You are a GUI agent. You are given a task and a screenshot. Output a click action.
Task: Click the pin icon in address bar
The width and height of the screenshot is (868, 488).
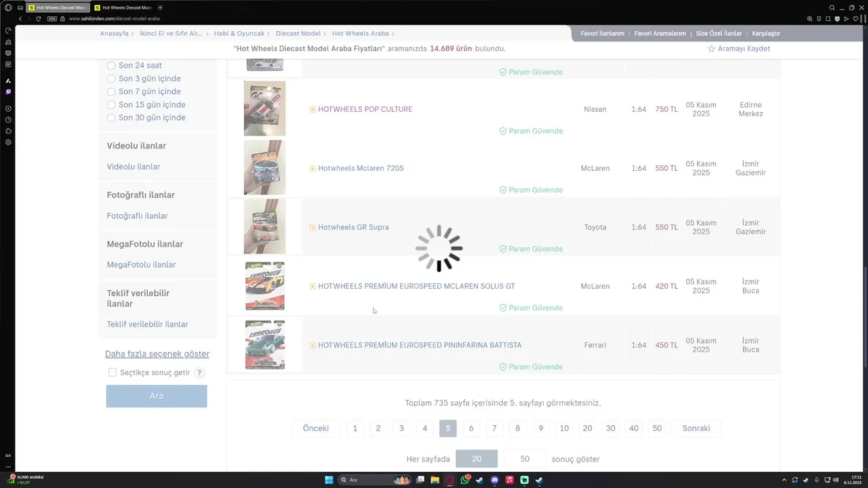point(819,18)
